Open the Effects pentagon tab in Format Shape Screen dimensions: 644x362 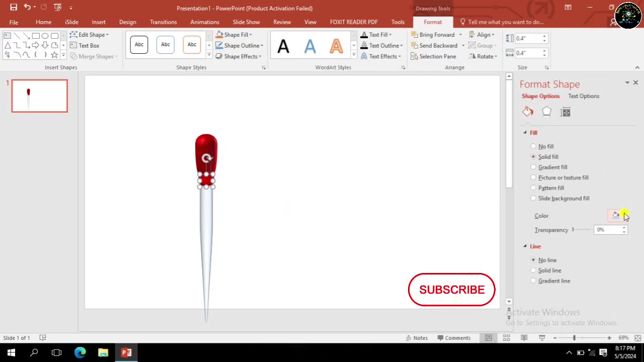[546, 112]
